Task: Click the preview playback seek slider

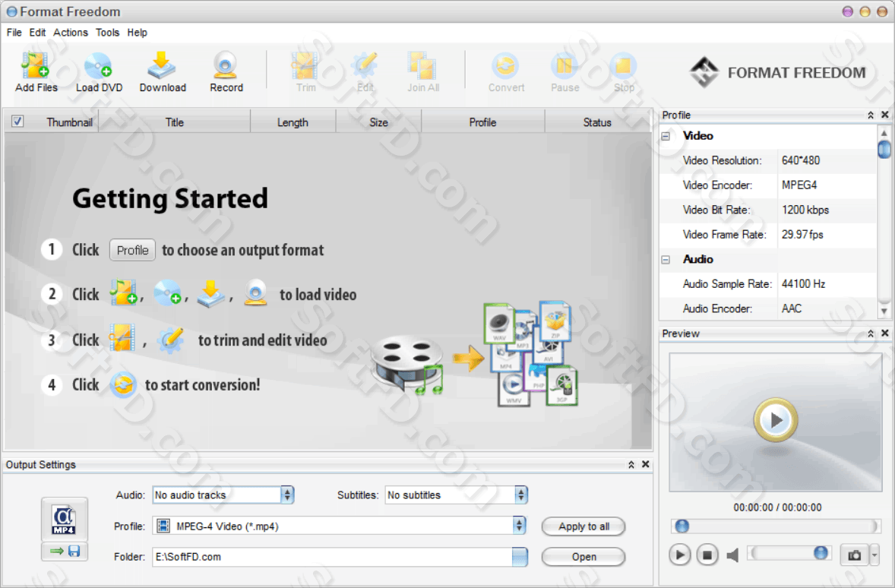Action: click(776, 526)
